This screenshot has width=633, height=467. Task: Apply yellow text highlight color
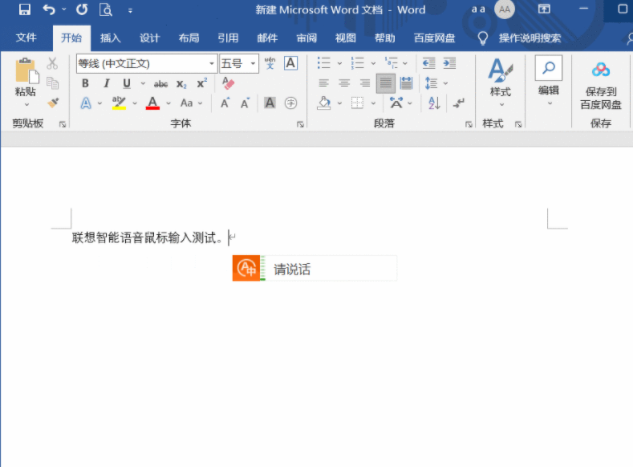tap(119, 103)
